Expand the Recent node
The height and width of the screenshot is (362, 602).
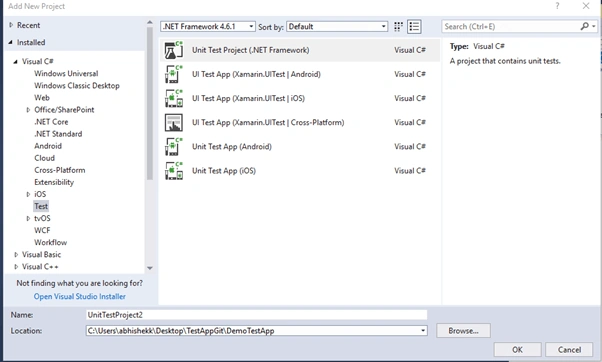click(11, 25)
